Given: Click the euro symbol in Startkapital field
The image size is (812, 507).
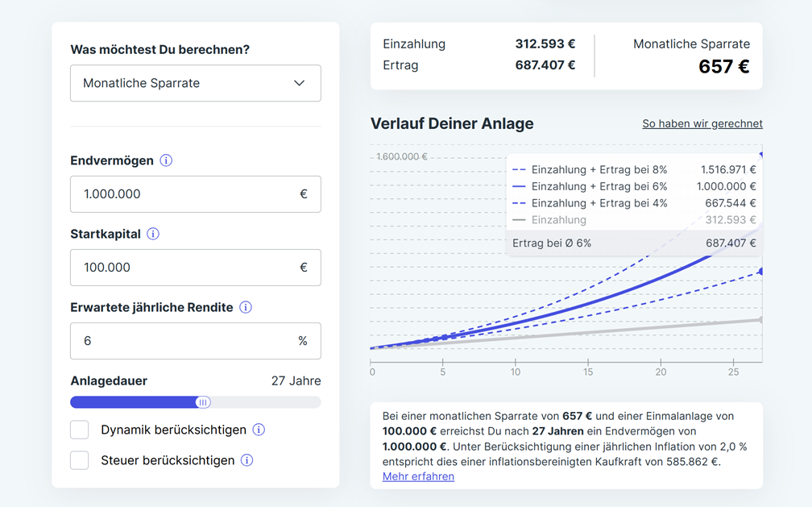Looking at the screenshot, I should 303,268.
